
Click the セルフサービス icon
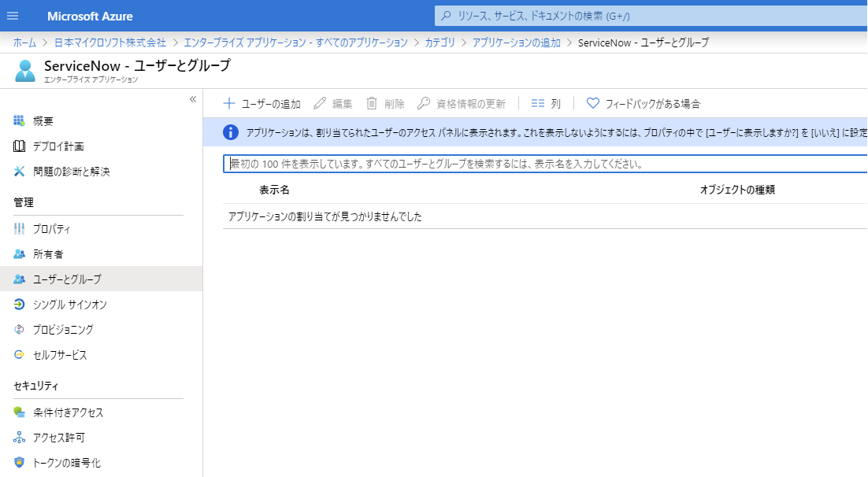[x=20, y=355]
